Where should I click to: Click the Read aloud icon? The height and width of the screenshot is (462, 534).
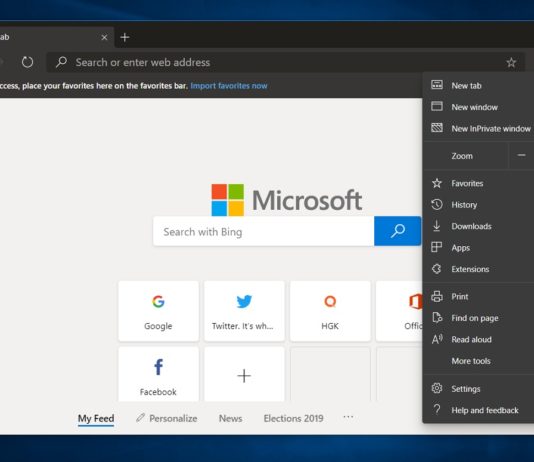[437, 339]
